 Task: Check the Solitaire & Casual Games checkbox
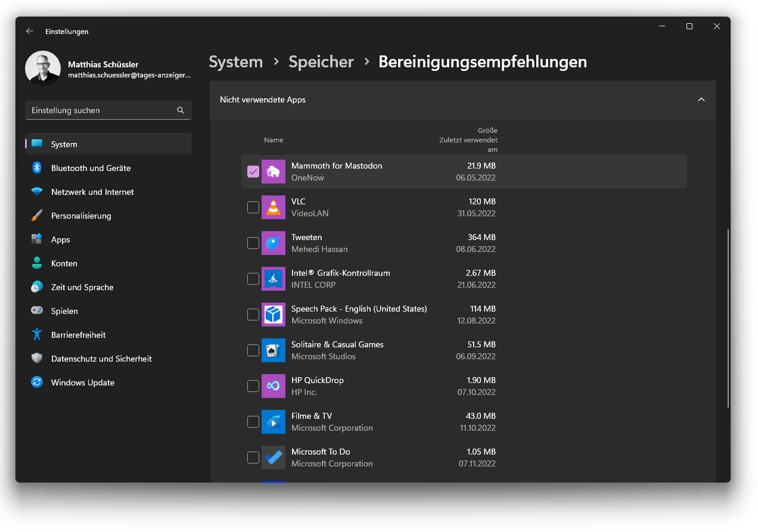point(253,350)
